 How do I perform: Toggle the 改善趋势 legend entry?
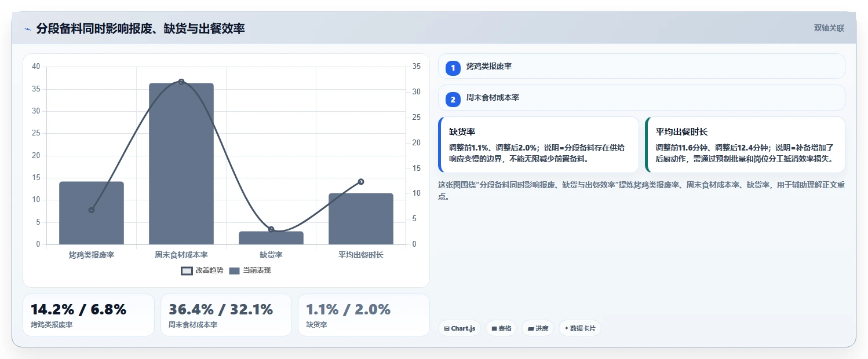(202, 270)
